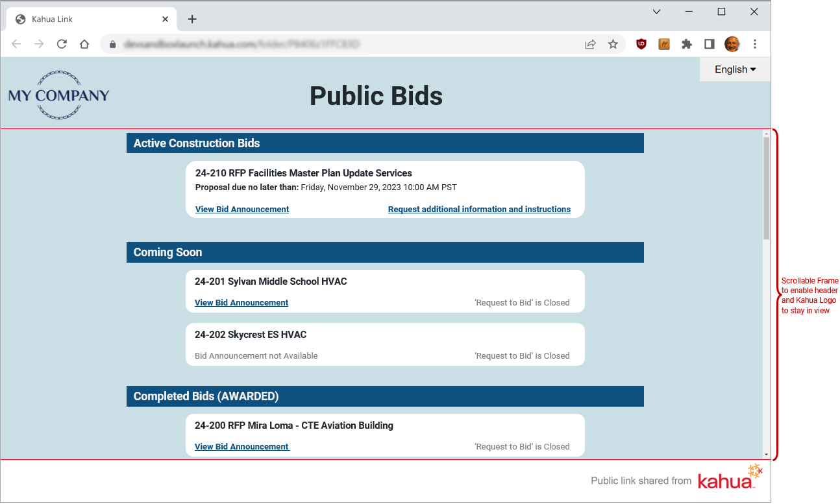840x504 pixels.
Task: Click the bookmark star icon
Action: point(613,44)
